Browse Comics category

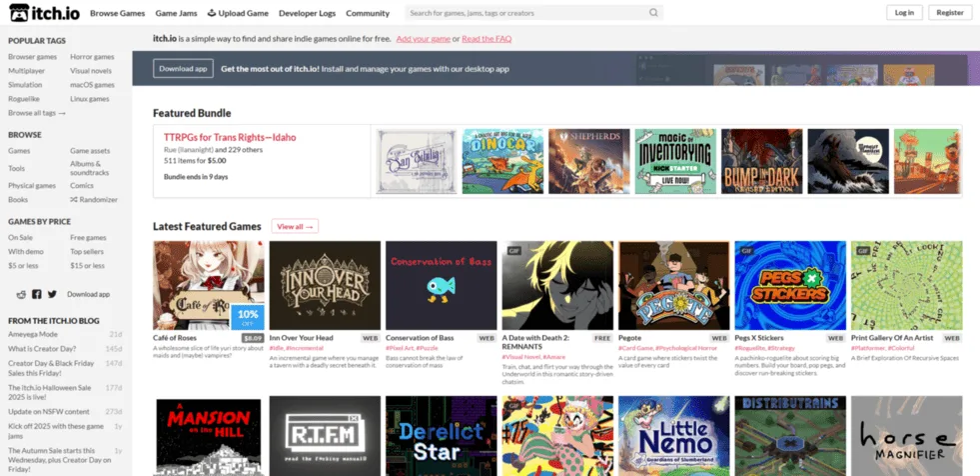tap(82, 186)
